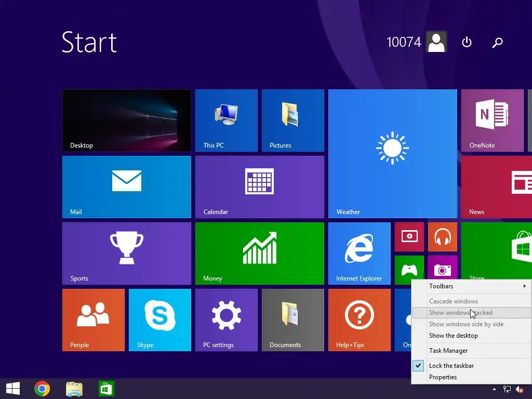Open the Weather tile
The height and width of the screenshot is (399, 532).
coord(393,154)
